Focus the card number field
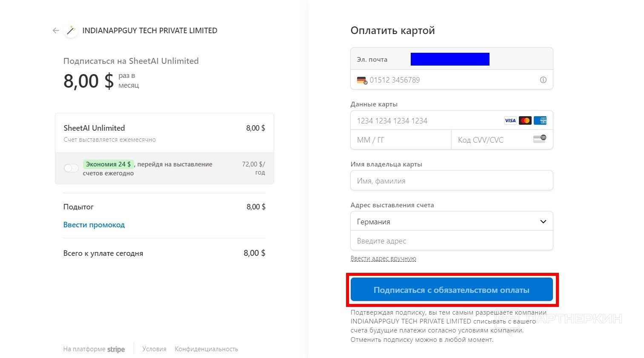 [426, 121]
